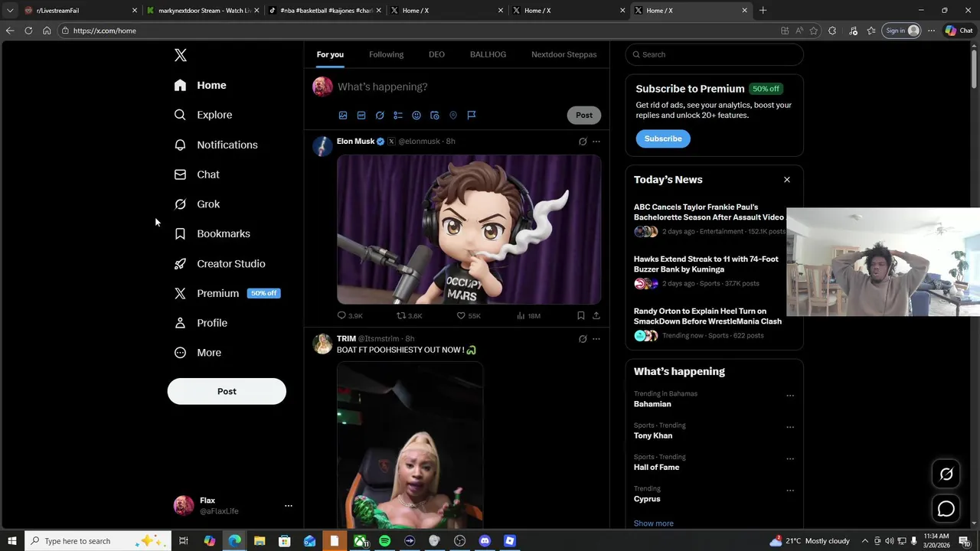The width and height of the screenshot is (980, 551).
Task: Select the For you tab
Action: [x=330, y=54]
